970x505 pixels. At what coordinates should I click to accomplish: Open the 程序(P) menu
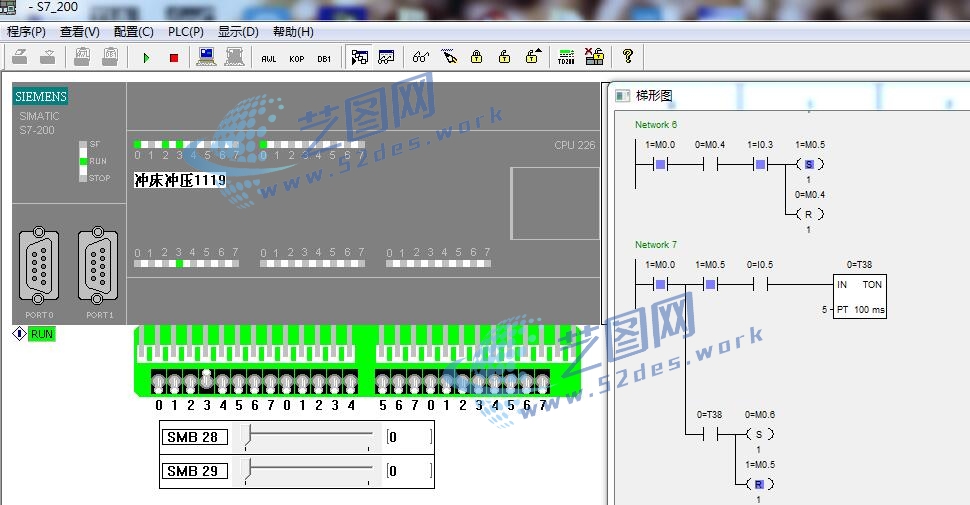26,32
